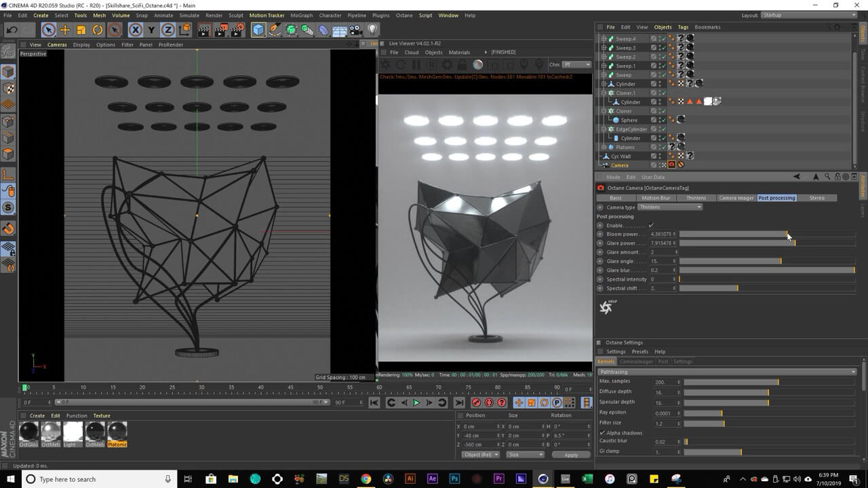Click the Undo arrow icon
Image resolution: width=868 pixels, height=488 pixels.
coord(12,30)
